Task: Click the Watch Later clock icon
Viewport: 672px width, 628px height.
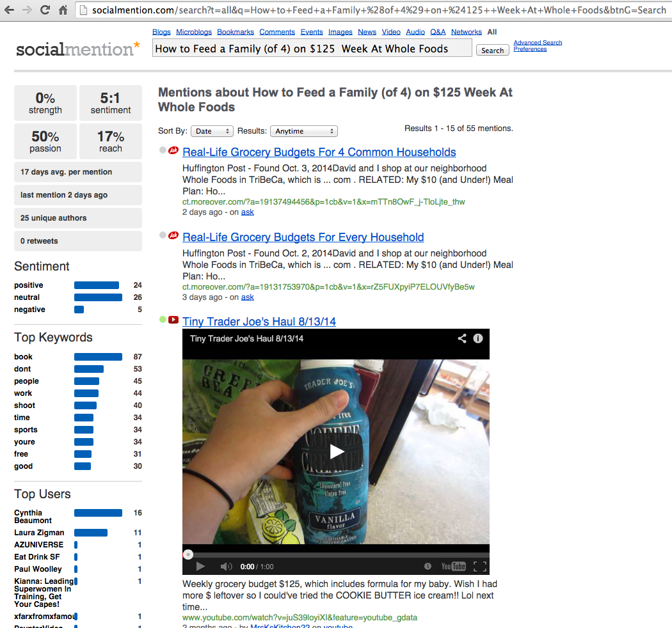Action: tap(428, 567)
